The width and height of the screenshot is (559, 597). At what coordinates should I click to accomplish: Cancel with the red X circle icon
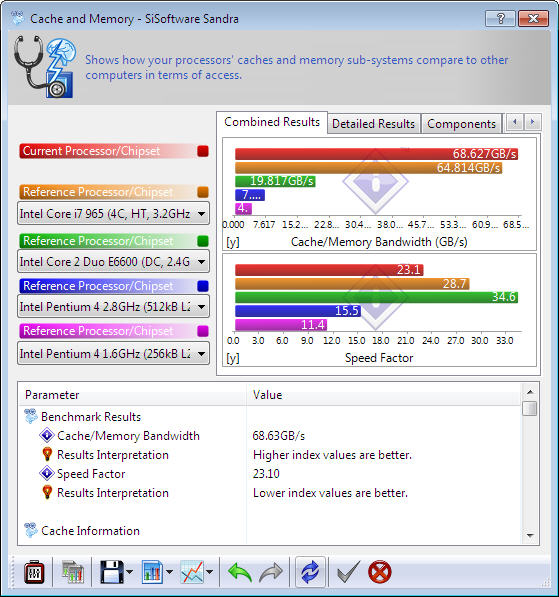[x=380, y=572]
